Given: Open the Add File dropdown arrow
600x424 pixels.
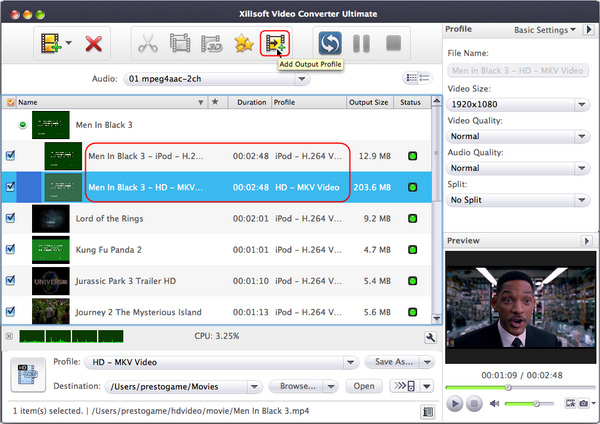Looking at the screenshot, I should coord(68,43).
